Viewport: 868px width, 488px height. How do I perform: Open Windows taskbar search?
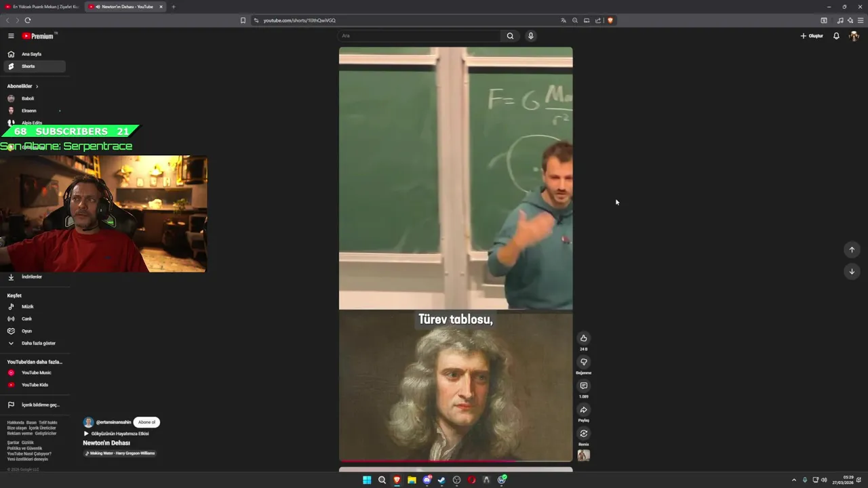pyautogui.click(x=382, y=480)
